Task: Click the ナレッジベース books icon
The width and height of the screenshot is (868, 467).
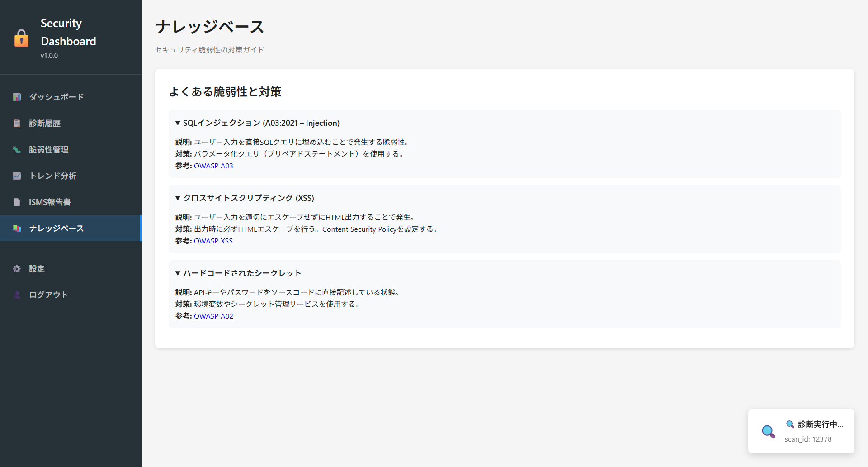Action: click(17, 229)
